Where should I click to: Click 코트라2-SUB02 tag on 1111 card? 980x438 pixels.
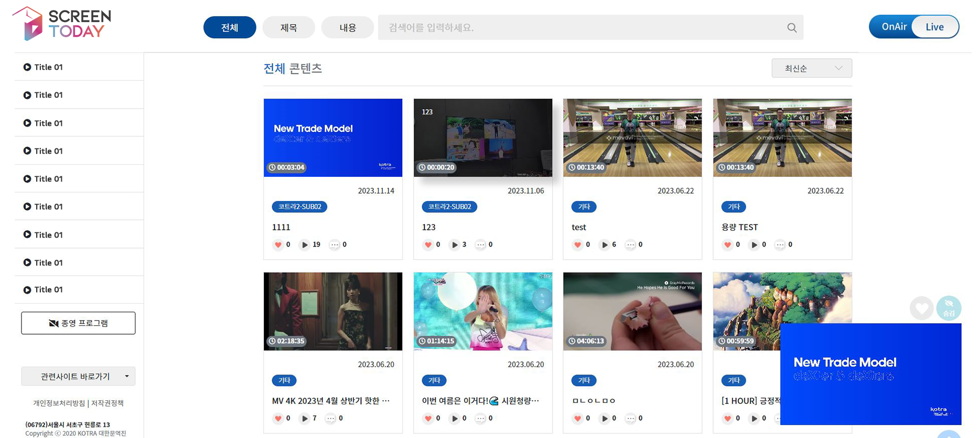(x=299, y=207)
